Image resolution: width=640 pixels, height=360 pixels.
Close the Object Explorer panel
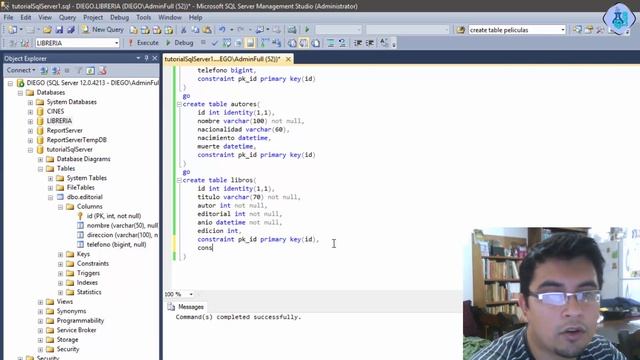155,58
